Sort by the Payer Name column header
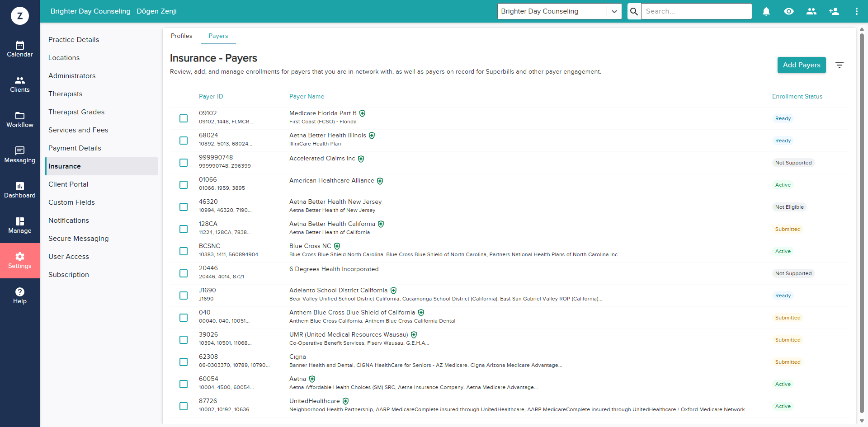The image size is (868, 427). point(307,96)
